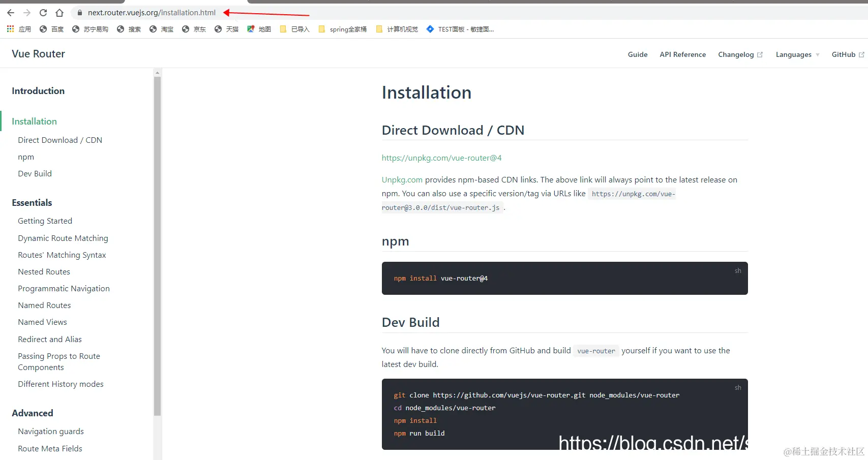Click the 'npm run build' command line

[x=419, y=433]
